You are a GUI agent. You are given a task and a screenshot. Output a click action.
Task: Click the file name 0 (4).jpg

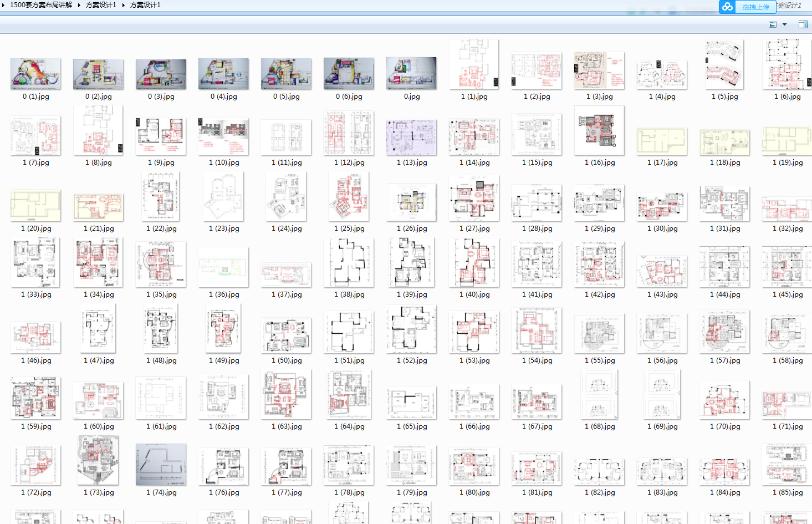tap(224, 96)
